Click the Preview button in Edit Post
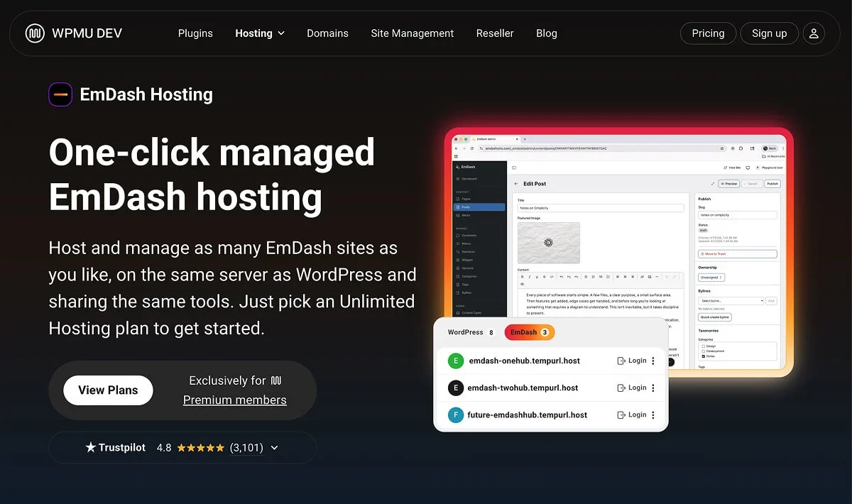Image resolution: width=852 pixels, height=504 pixels. click(729, 184)
